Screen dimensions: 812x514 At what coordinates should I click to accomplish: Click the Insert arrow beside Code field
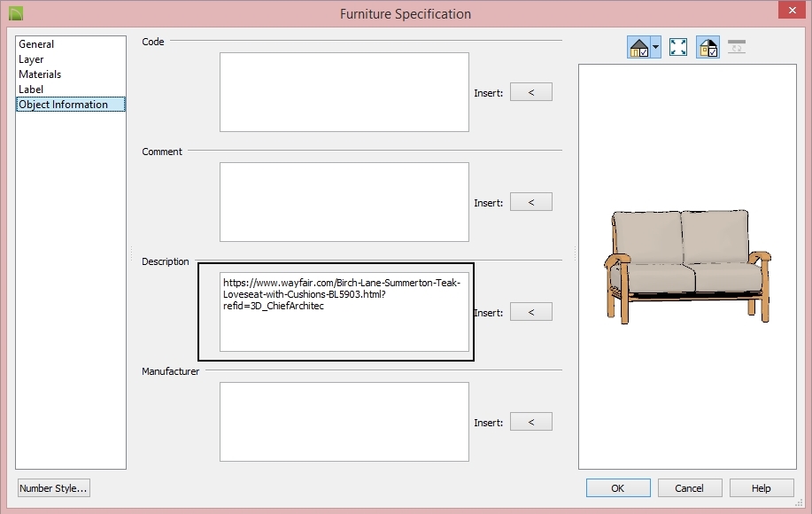pyautogui.click(x=530, y=91)
